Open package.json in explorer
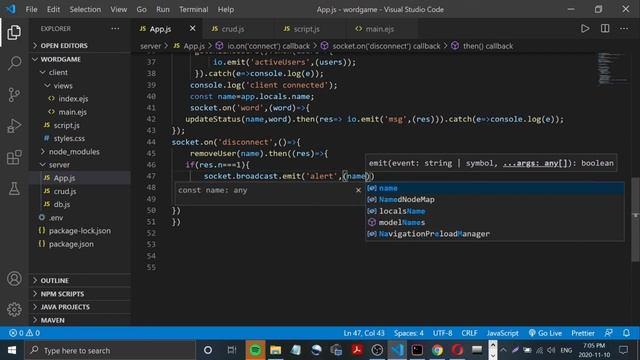Image resolution: width=640 pixels, height=360 pixels. pyautogui.click(x=80, y=244)
